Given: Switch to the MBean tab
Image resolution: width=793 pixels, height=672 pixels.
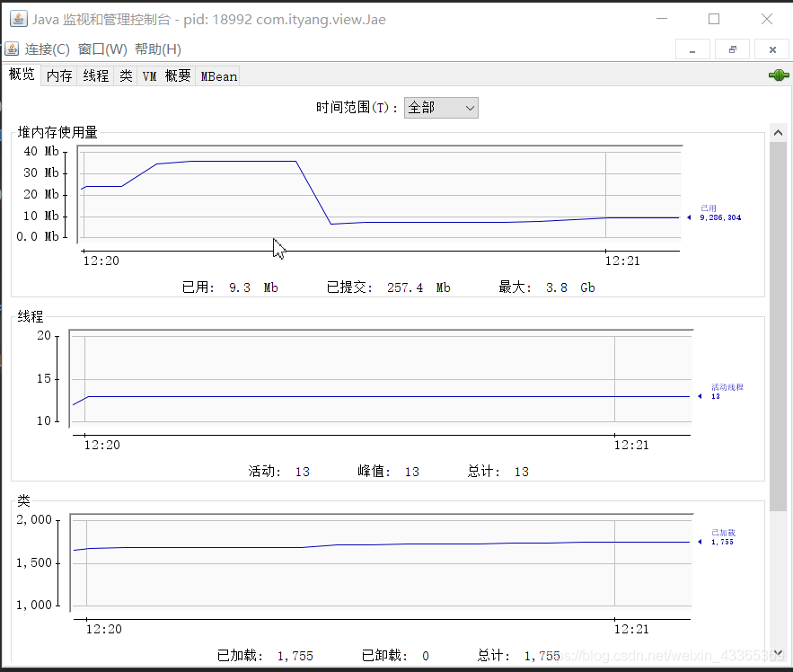Looking at the screenshot, I should point(217,75).
